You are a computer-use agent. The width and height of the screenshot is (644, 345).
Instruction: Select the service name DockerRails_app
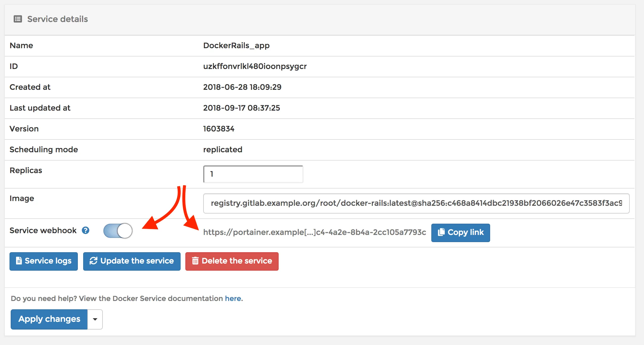(236, 46)
